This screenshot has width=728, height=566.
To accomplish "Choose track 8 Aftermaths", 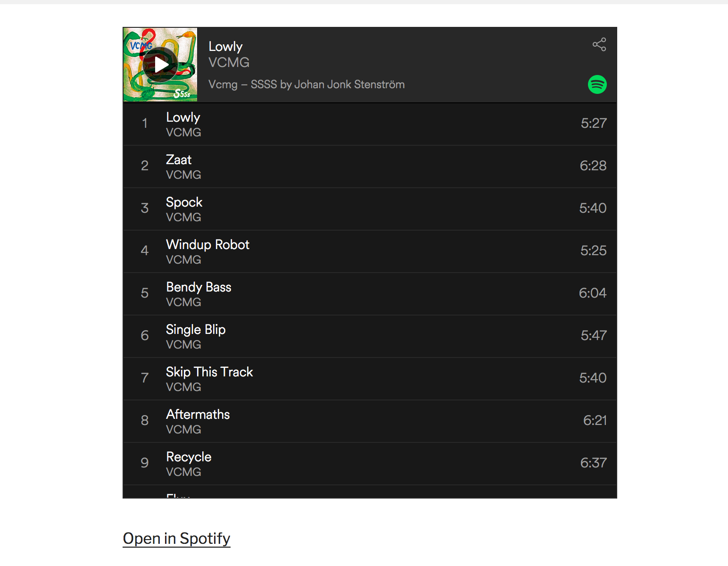I will tap(370, 421).
